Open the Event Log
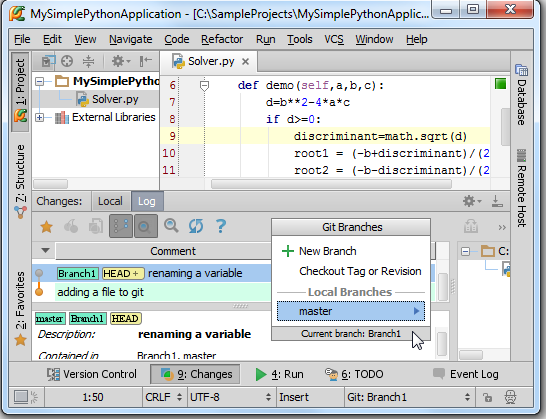Screen dimensions: 546x419 (x=466, y=374)
